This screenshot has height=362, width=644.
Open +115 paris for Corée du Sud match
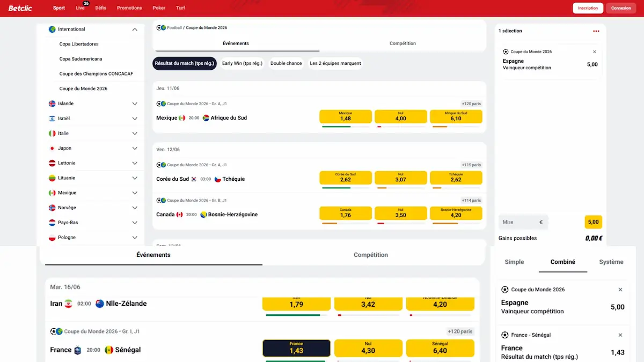tap(471, 165)
